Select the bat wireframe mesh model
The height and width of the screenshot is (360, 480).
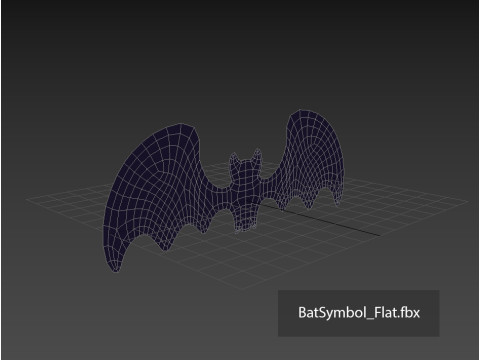click(x=223, y=190)
